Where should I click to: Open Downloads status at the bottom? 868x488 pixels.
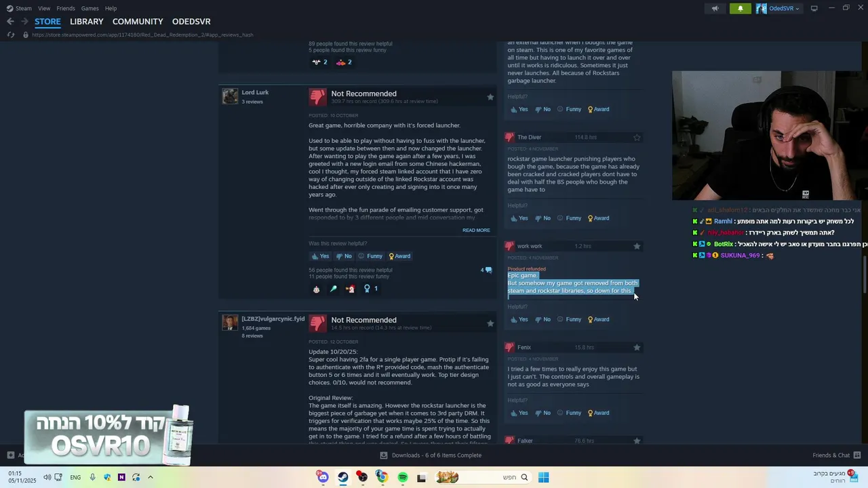(431, 455)
